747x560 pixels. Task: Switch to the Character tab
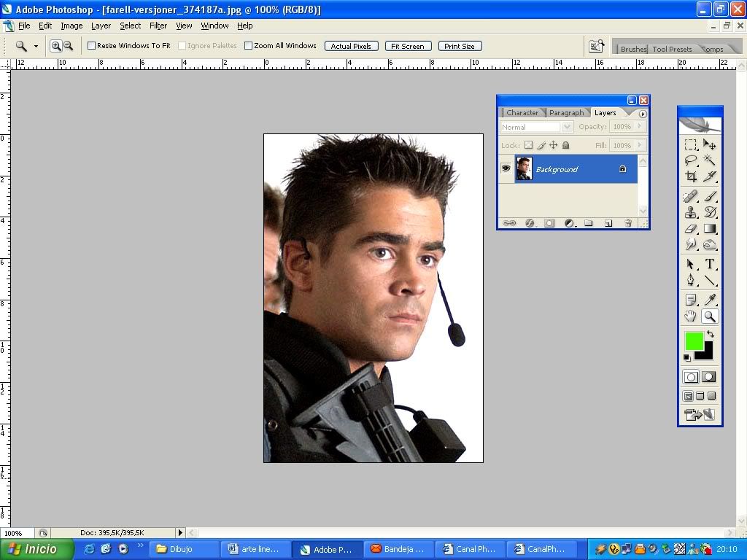point(522,113)
